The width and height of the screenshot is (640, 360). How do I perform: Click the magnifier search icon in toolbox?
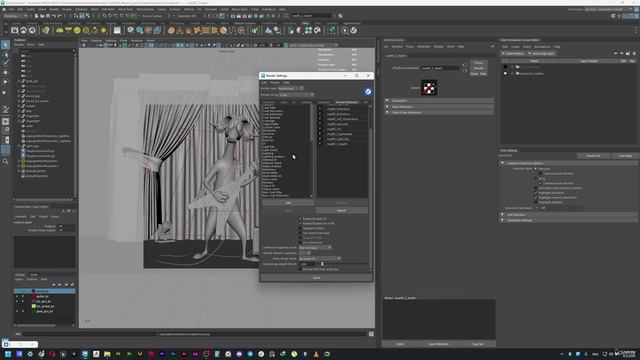click(5, 161)
